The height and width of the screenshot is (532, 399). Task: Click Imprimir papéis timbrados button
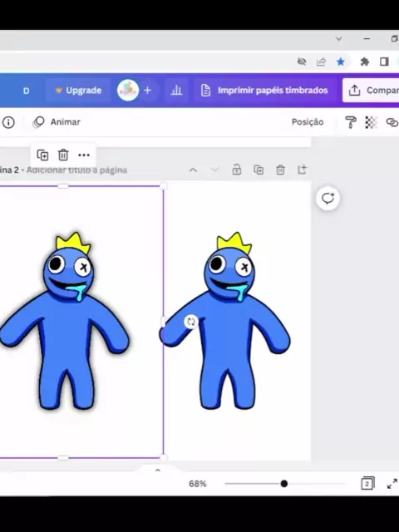click(264, 91)
